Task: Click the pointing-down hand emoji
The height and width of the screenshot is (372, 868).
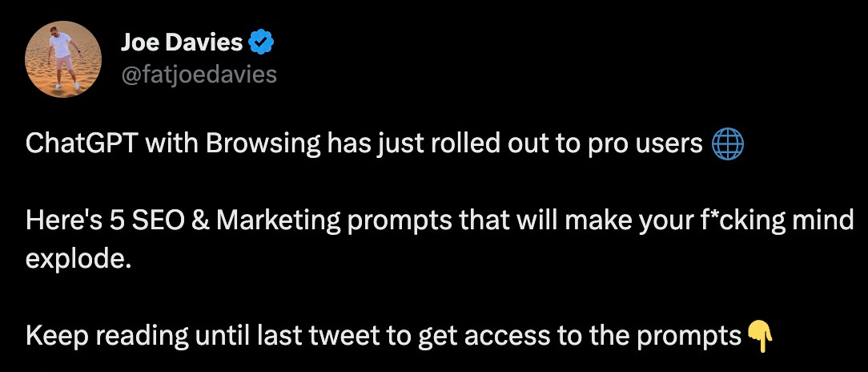Action: point(760,336)
